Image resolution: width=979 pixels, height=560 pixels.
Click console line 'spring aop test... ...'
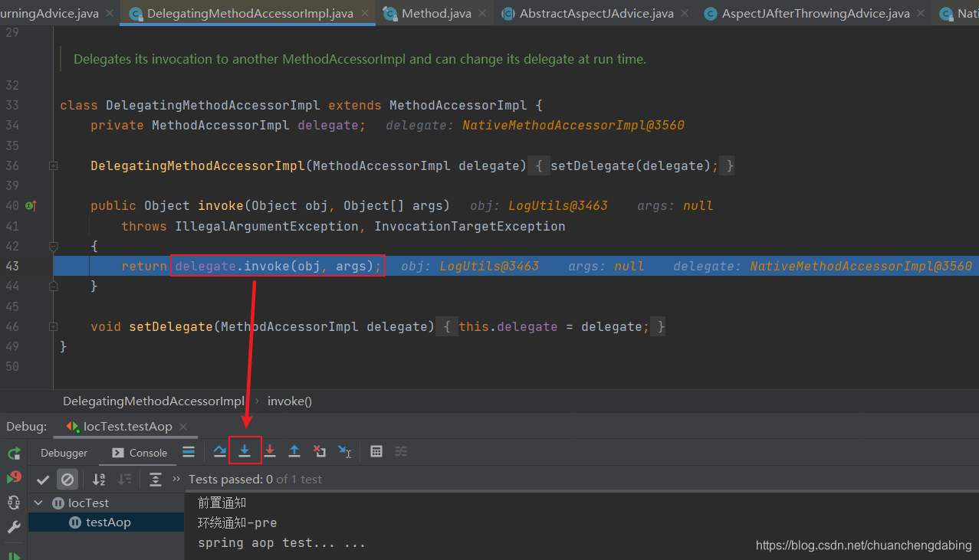[x=281, y=542]
